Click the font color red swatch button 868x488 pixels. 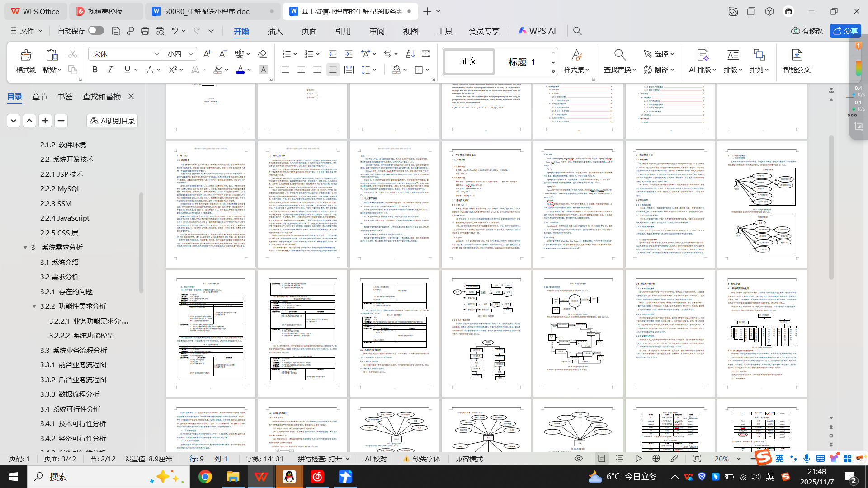tap(240, 70)
